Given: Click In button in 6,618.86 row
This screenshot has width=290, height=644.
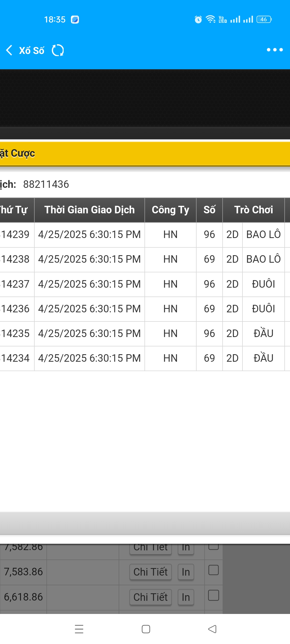Looking at the screenshot, I should (x=186, y=597).
